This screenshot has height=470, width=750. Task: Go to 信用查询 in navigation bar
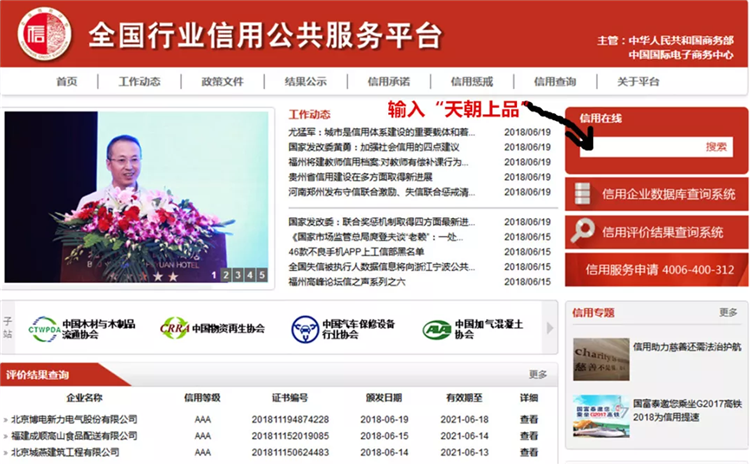coord(554,82)
